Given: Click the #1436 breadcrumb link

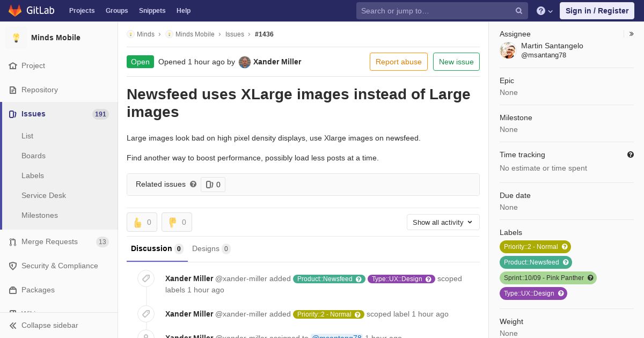Looking at the screenshot, I should pyautogui.click(x=264, y=34).
